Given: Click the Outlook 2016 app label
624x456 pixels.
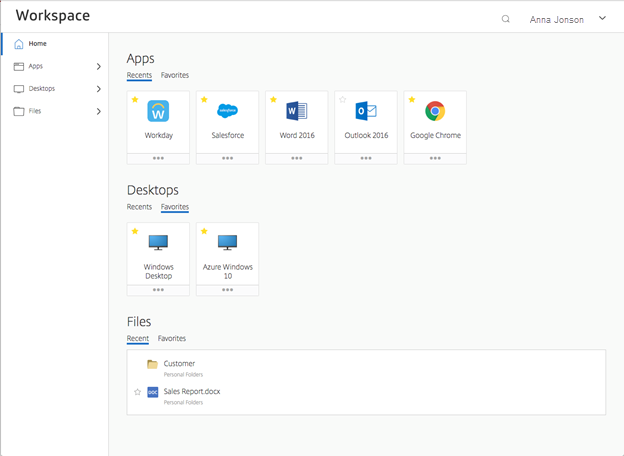Looking at the screenshot, I should pos(366,135).
